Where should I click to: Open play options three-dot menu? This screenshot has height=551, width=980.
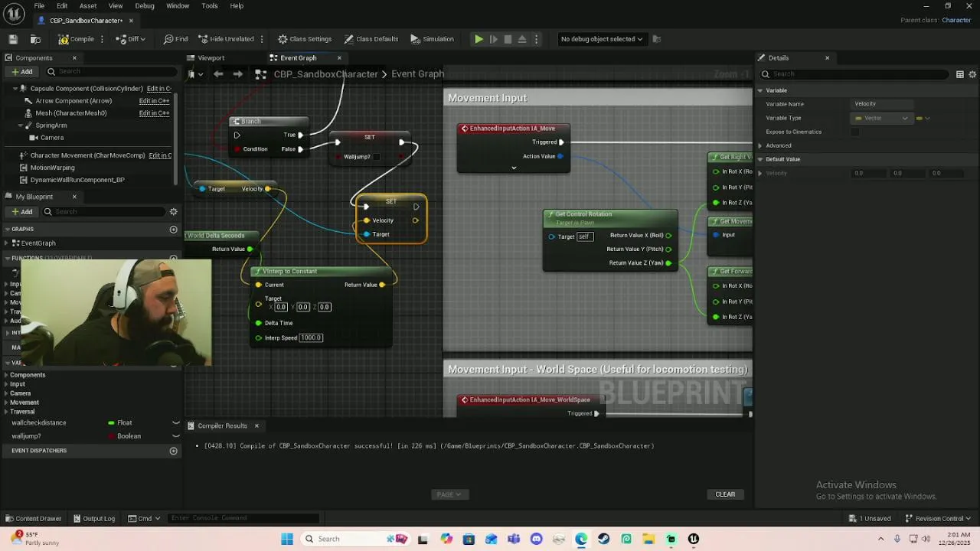(x=536, y=39)
